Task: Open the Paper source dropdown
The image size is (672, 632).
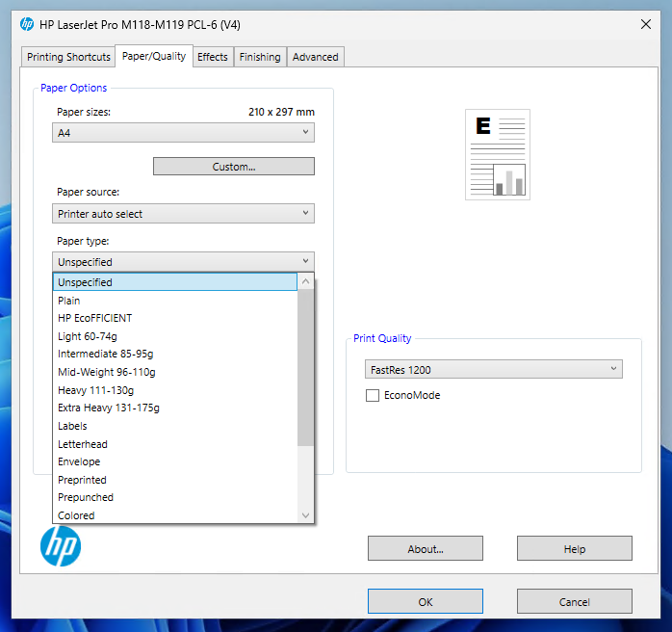Action: pos(183,214)
